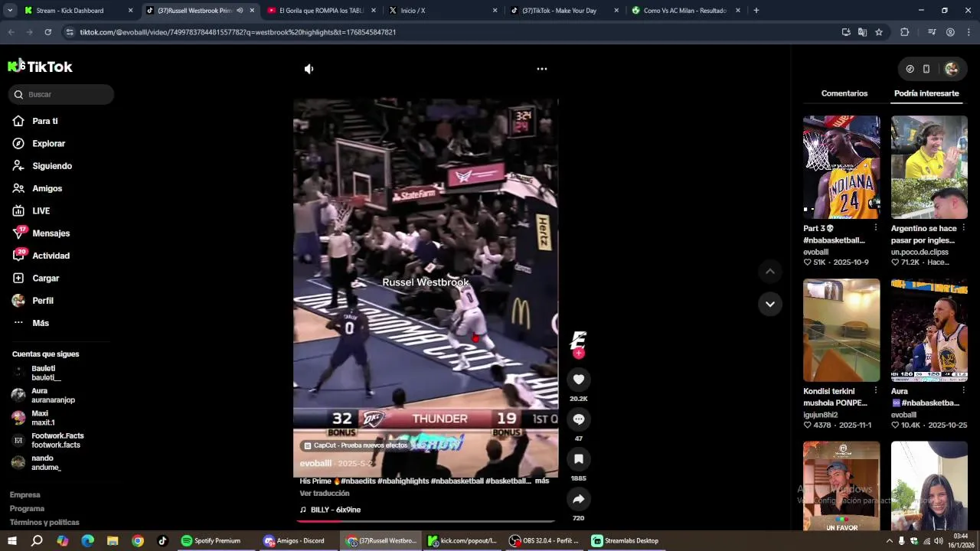The width and height of the screenshot is (980, 551).
Task: Save the video with the bookmark icon
Action: (579, 459)
